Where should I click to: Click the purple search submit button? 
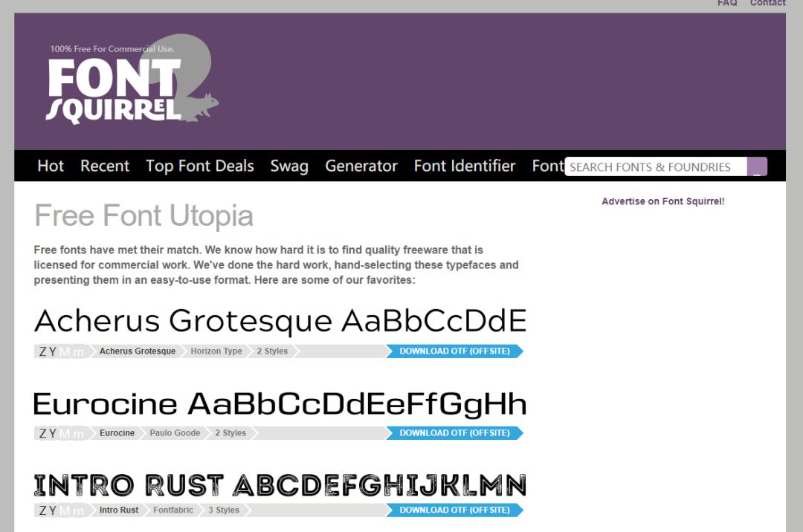tap(757, 166)
